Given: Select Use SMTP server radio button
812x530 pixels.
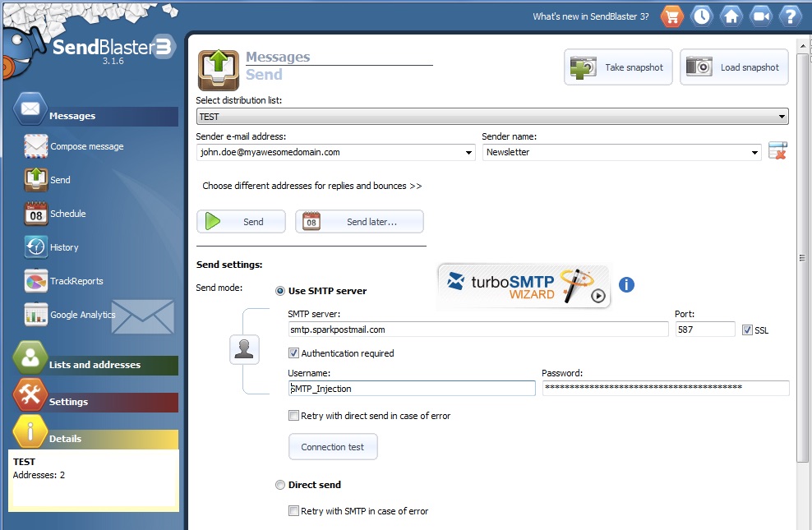Looking at the screenshot, I should pos(280,291).
